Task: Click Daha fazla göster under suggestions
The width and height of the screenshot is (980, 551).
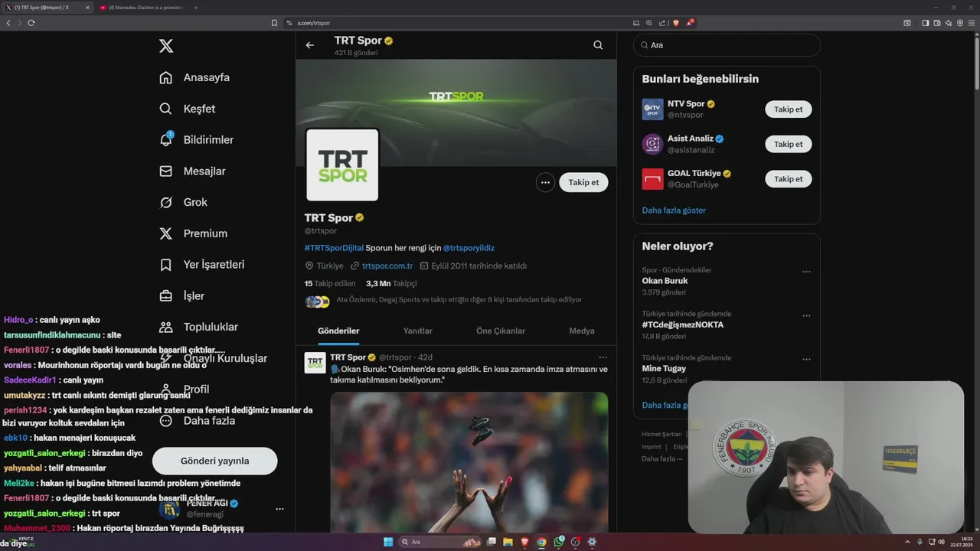Action: coord(674,210)
